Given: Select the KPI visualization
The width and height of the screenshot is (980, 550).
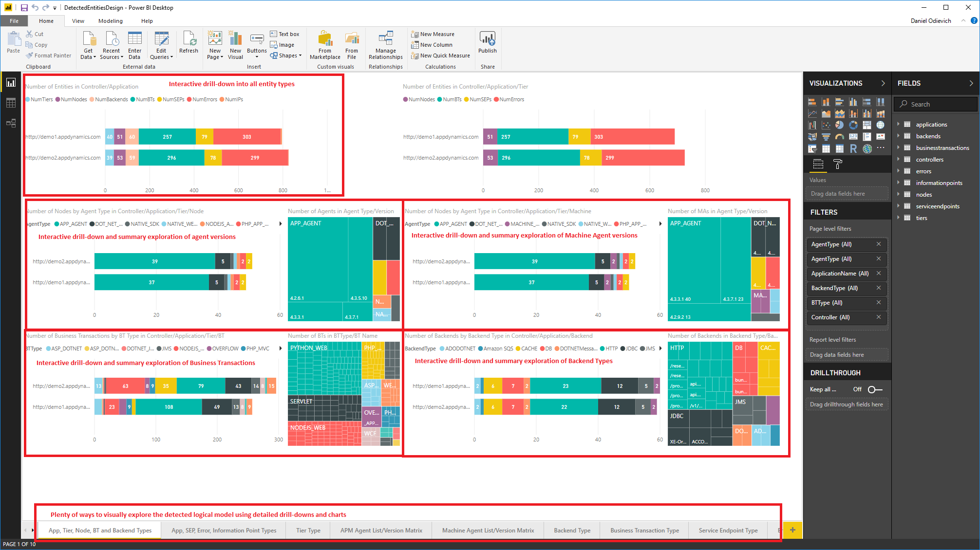Looking at the screenshot, I should tap(880, 137).
